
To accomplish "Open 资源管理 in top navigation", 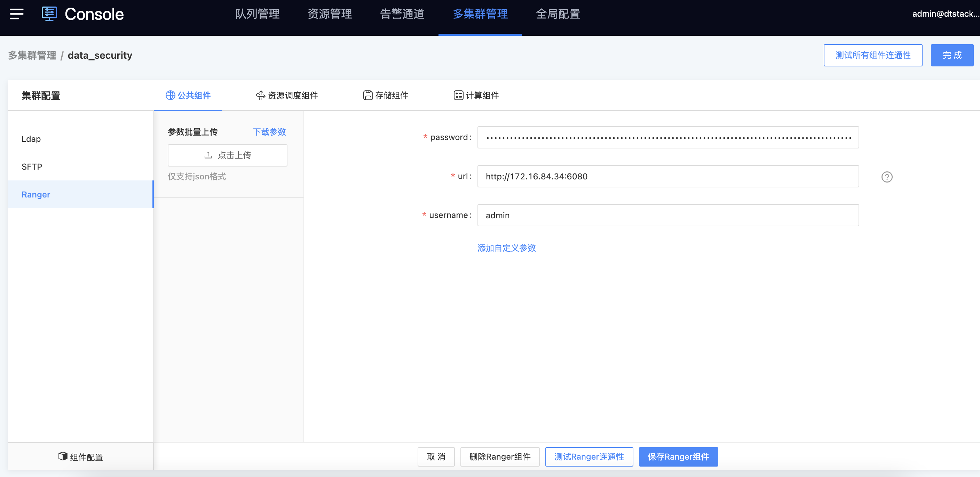I will pyautogui.click(x=330, y=14).
